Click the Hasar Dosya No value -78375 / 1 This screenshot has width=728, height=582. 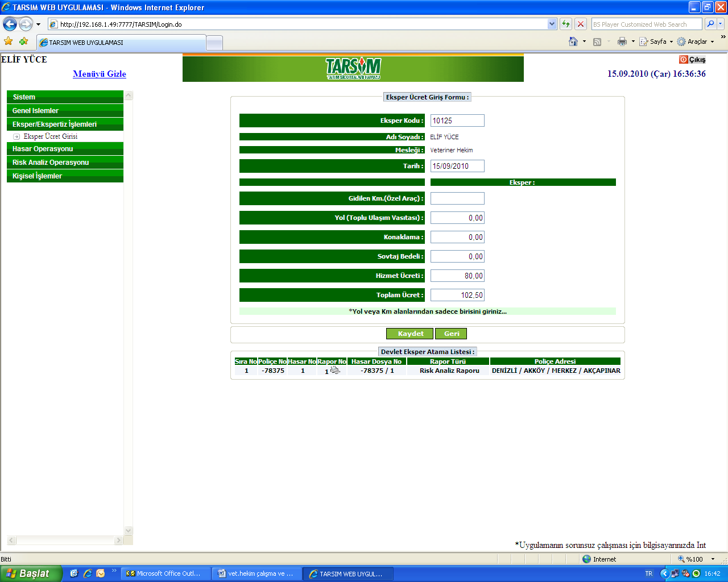(377, 371)
